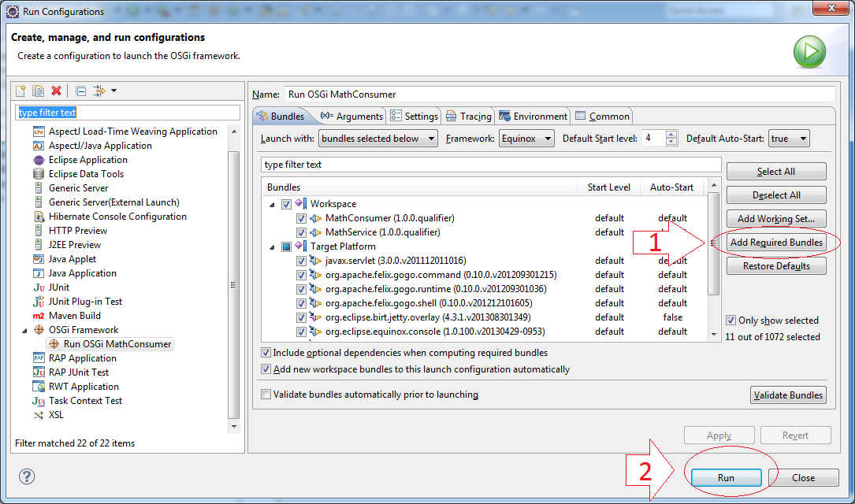Collapse the OSGi Framework tree node
This screenshot has width=855, height=504.
[x=24, y=330]
